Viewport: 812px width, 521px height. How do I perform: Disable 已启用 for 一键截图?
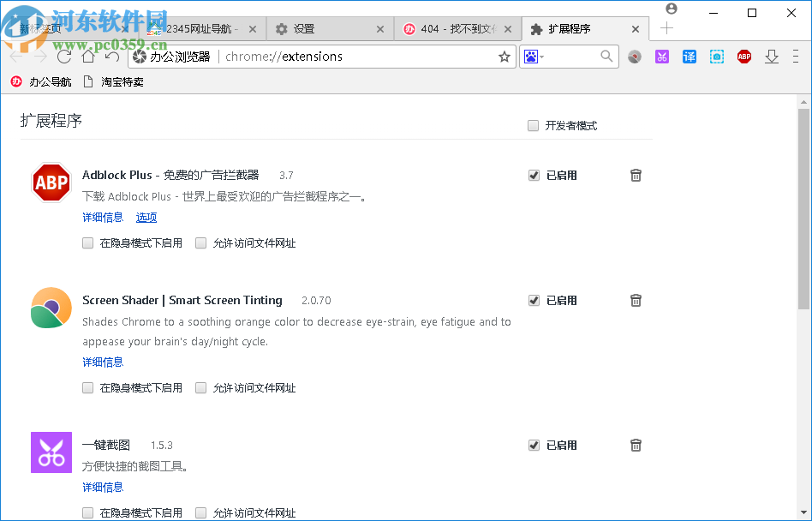[x=534, y=445]
